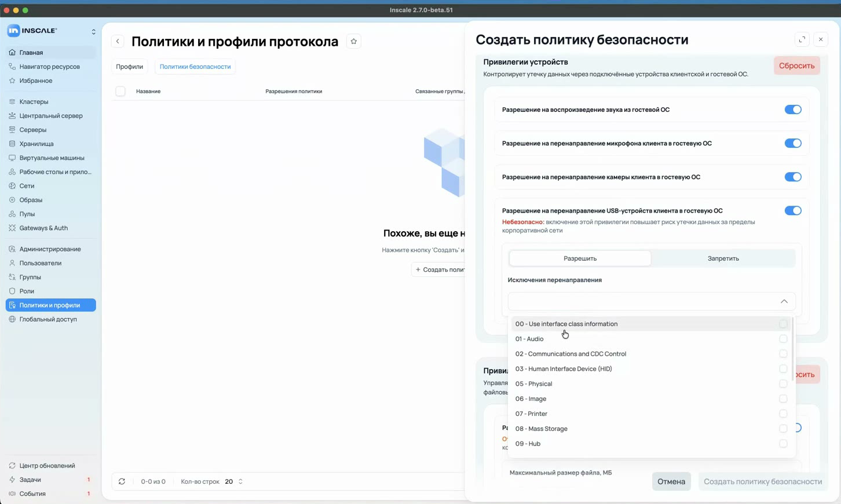The image size is (841, 504).
Task: Expand the policy panel to full screen
Action: click(x=802, y=39)
